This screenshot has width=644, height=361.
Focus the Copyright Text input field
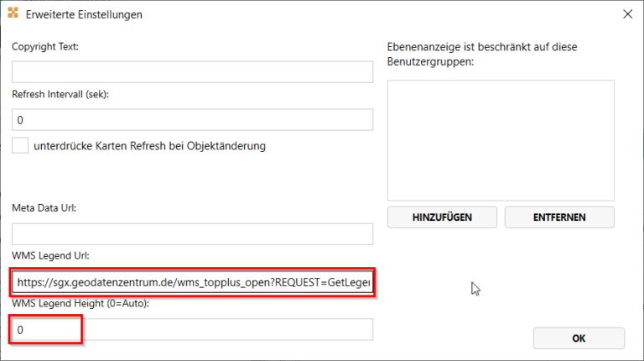tap(192, 72)
